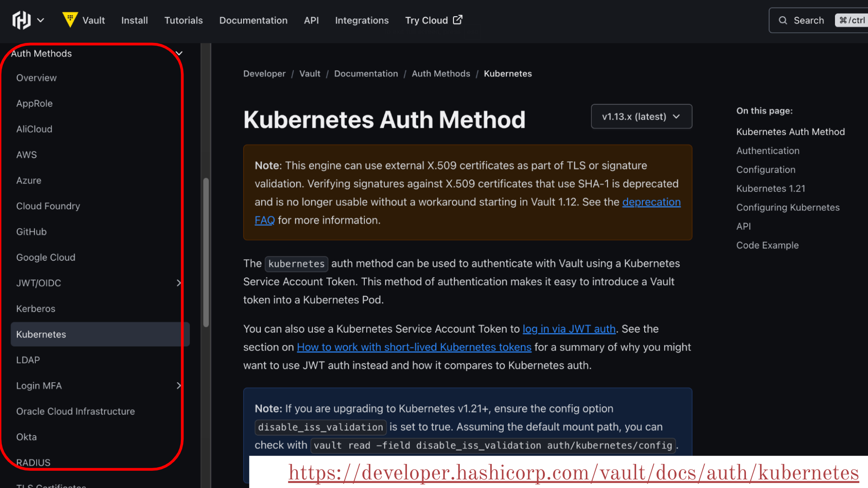Open the Integrations nav item
Image resolution: width=868 pixels, height=488 pixels.
pyautogui.click(x=362, y=20)
